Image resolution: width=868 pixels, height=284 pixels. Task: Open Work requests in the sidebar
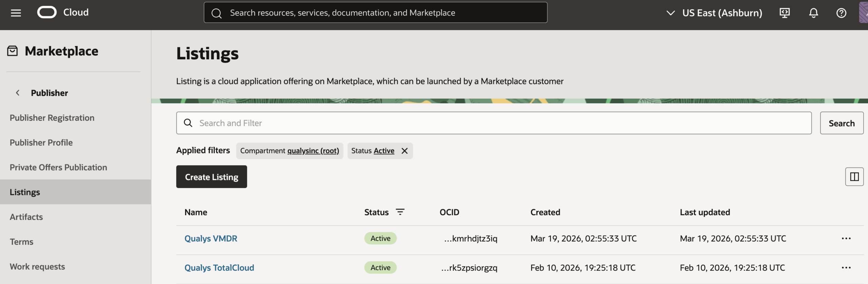point(37,266)
